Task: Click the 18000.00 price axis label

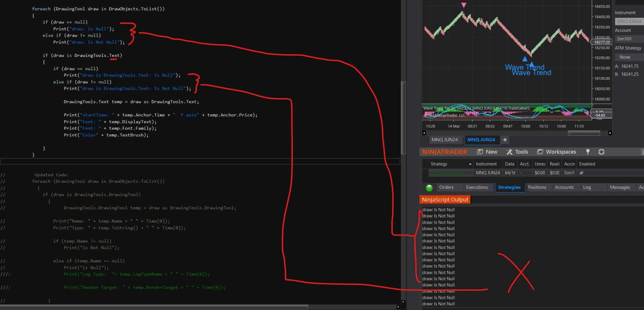Action: [x=602, y=99]
